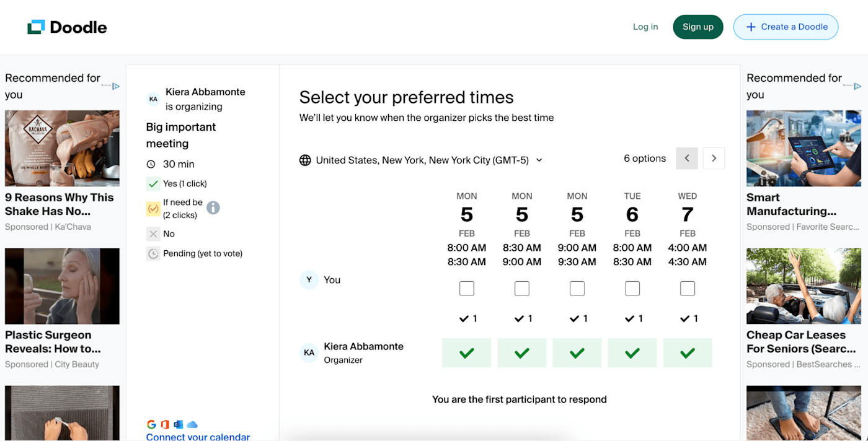Screen dimensions: 868x441
Task: Show next time options with right chevron
Action: pos(714,159)
